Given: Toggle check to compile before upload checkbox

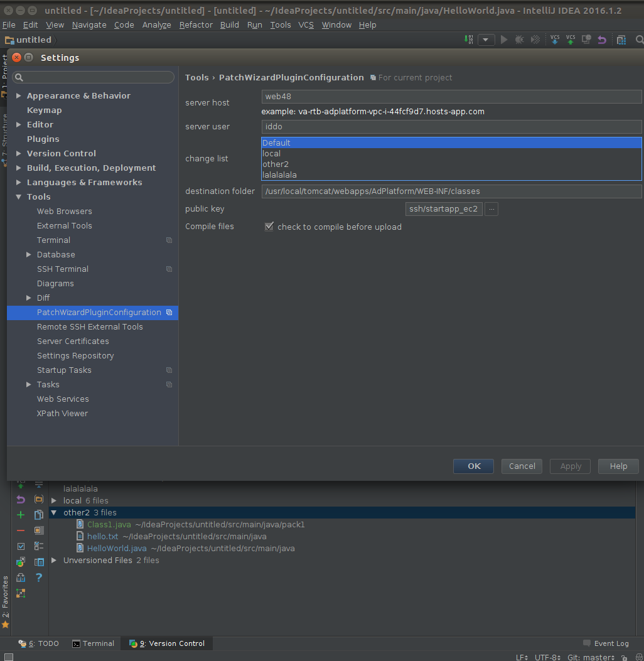Looking at the screenshot, I should click(x=269, y=227).
